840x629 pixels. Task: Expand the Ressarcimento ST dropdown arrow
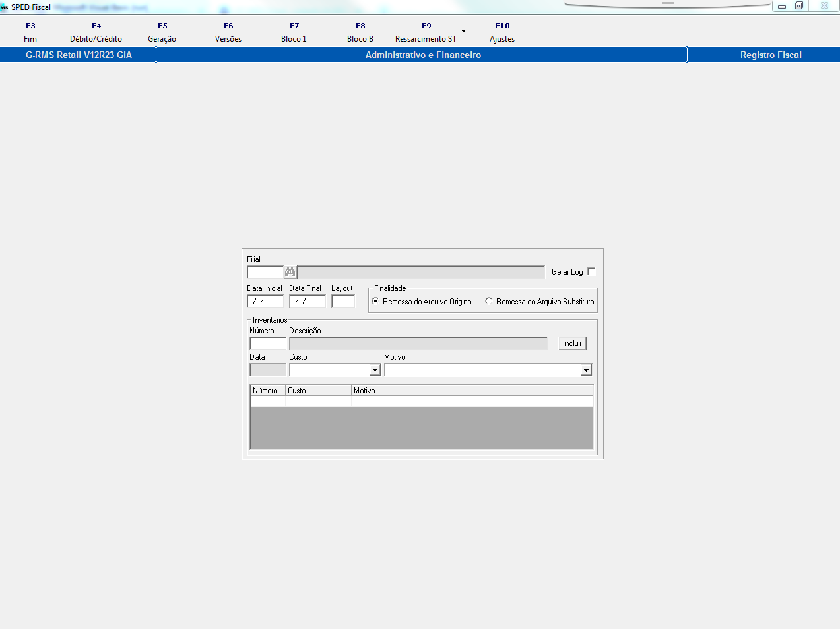point(463,31)
